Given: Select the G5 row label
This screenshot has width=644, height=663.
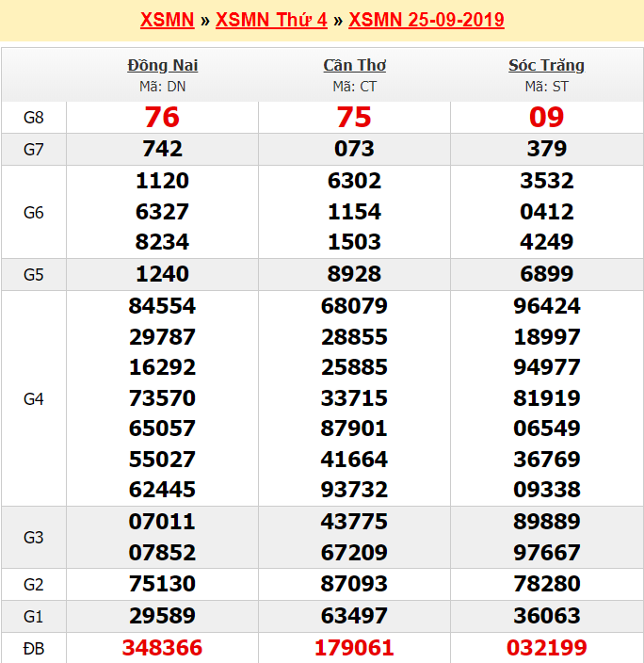Looking at the screenshot, I should (x=33, y=275).
